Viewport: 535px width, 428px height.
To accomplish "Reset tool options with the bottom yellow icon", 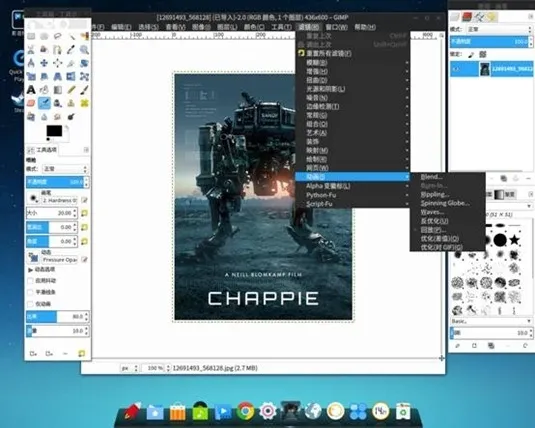I will pyautogui.click(x=81, y=353).
